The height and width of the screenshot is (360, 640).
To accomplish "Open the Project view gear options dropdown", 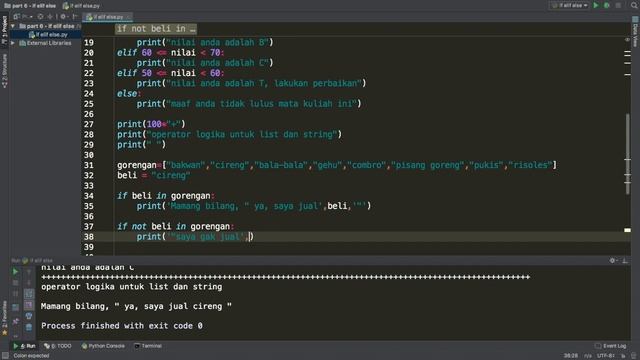I will pyautogui.click(x=64, y=17).
